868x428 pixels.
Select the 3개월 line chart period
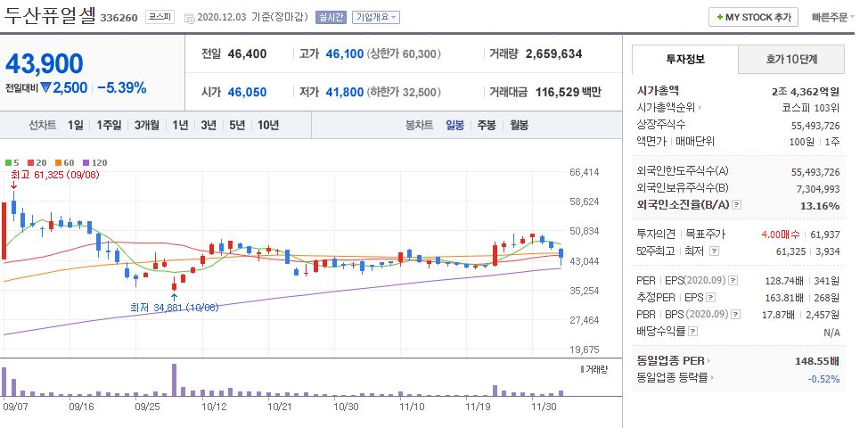(147, 125)
